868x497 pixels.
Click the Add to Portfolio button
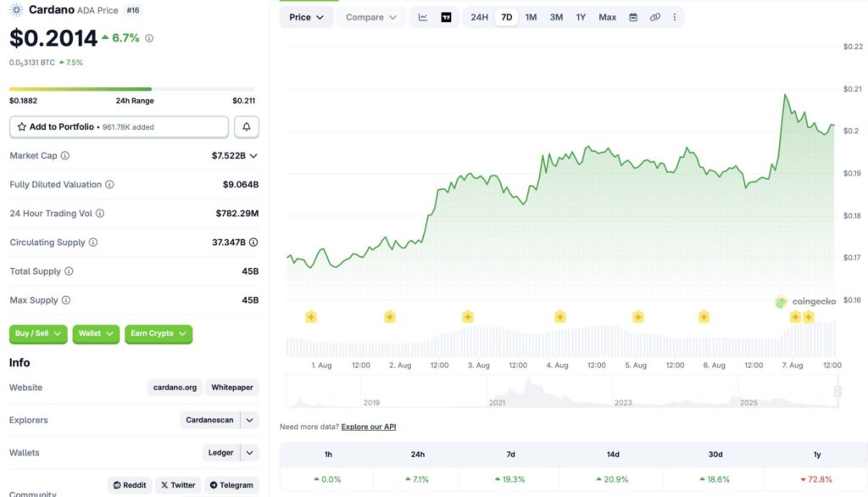(119, 127)
